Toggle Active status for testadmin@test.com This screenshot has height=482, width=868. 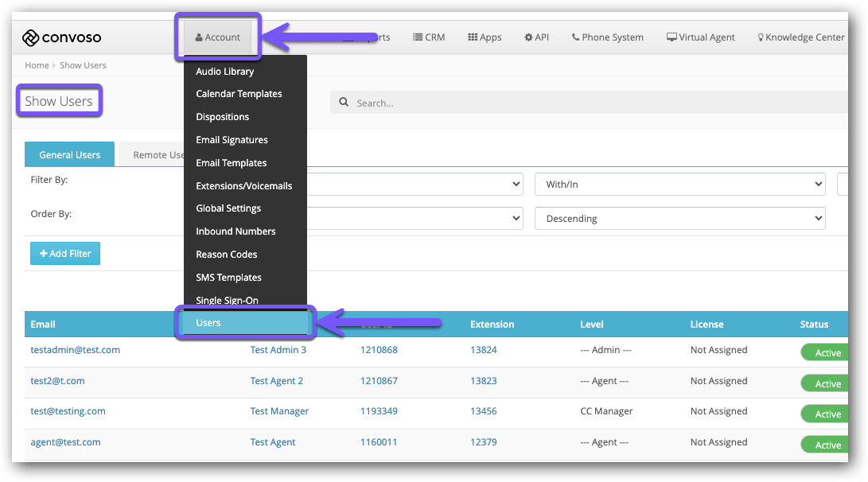(827, 353)
